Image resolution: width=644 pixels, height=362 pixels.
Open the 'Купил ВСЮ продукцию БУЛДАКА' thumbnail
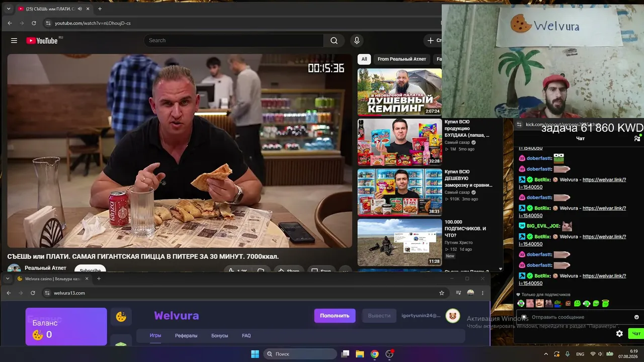(x=399, y=142)
